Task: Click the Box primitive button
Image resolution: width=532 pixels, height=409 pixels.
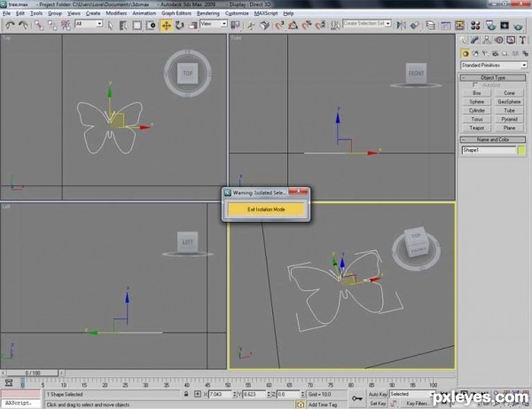Action: click(x=477, y=93)
